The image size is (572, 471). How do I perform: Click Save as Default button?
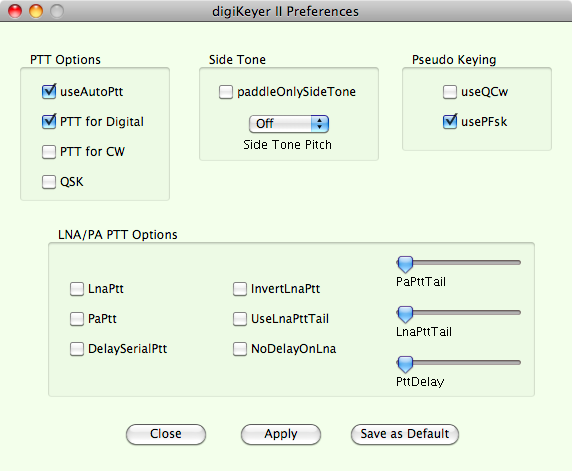[x=405, y=434]
